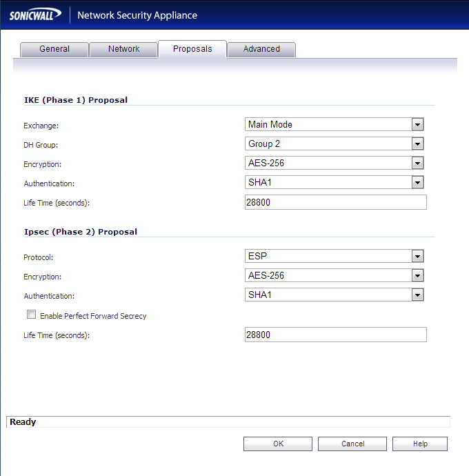The width and height of the screenshot is (469, 476).
Task: Open the Exchange dropdown showing Main Mode
Action: click(335, 124)
